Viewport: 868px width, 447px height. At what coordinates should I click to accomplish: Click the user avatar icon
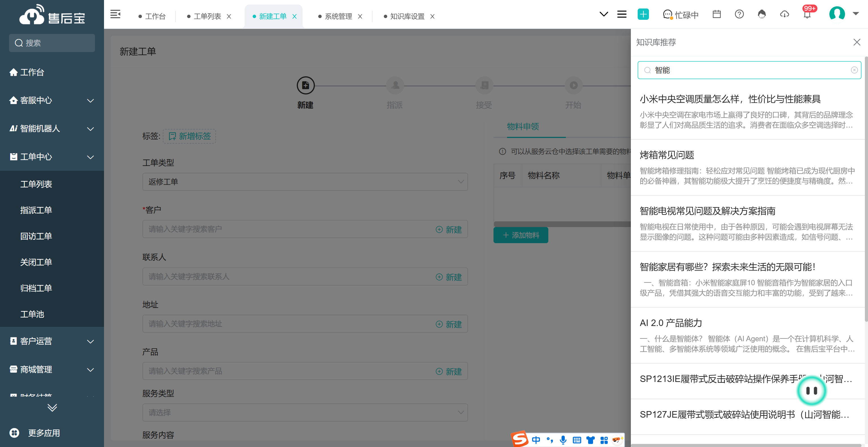point(837,14)
